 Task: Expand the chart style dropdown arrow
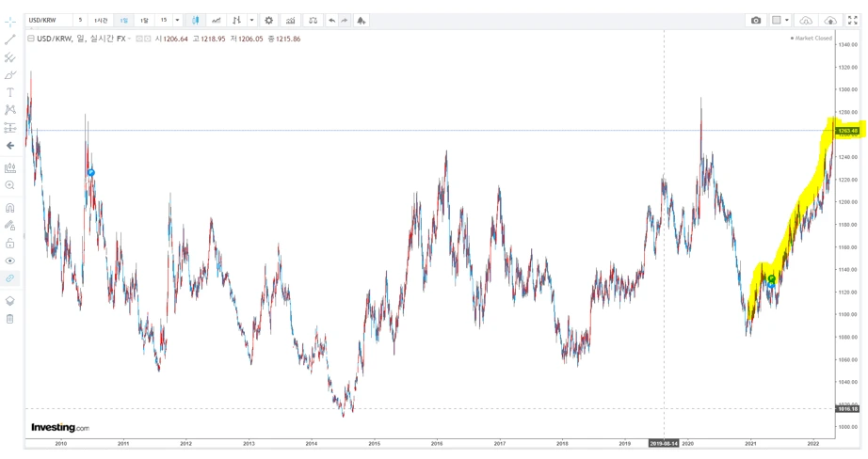(252, 21)
